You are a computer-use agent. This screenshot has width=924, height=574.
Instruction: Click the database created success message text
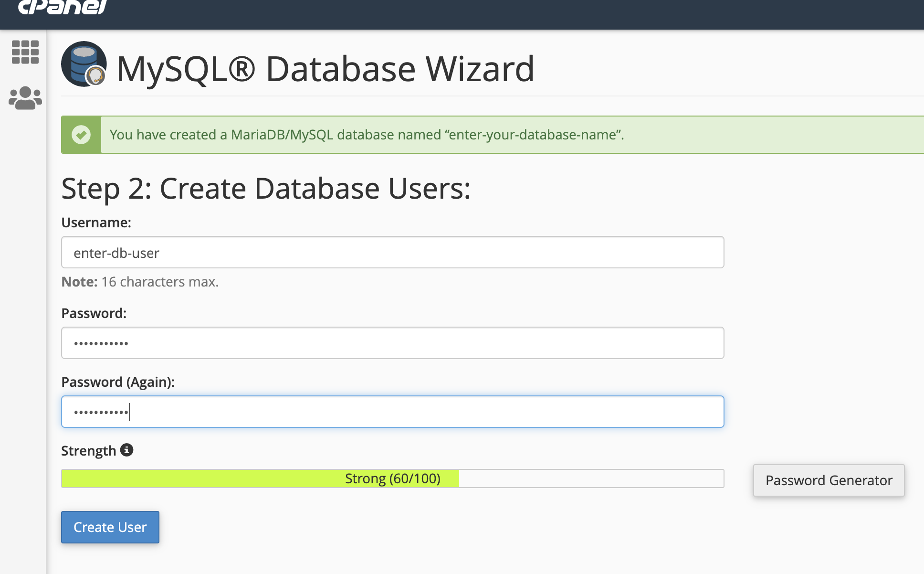(x=367, y=135)
